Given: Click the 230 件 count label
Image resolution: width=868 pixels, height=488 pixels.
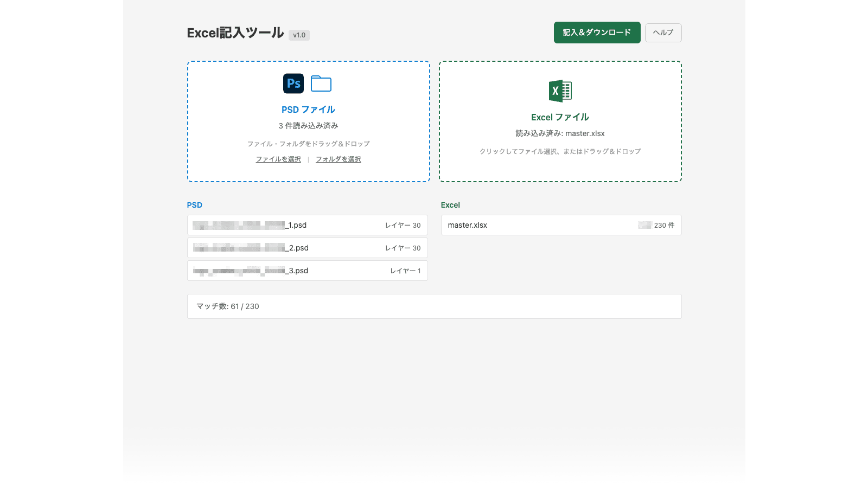Looking at the screenshot, I should tap(664, 225).
